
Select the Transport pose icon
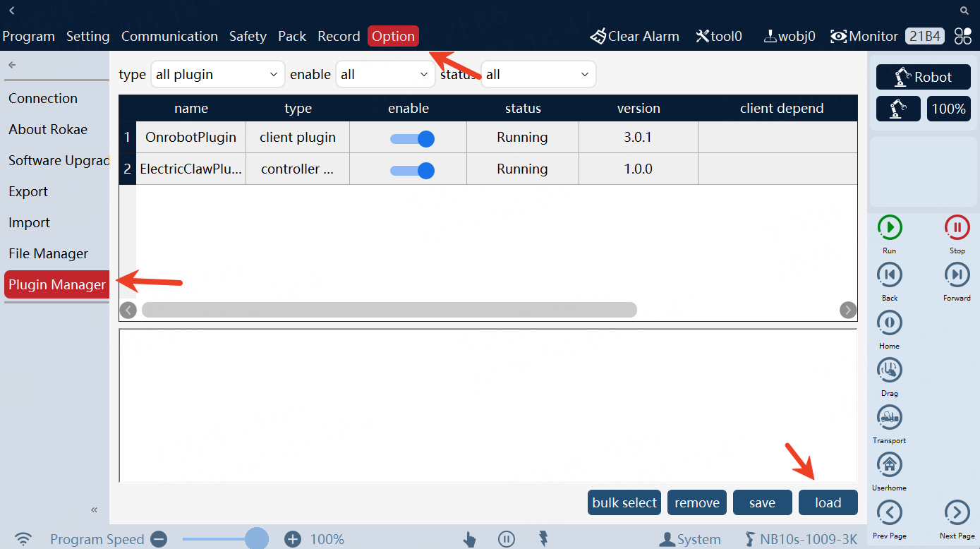[890, 417]
